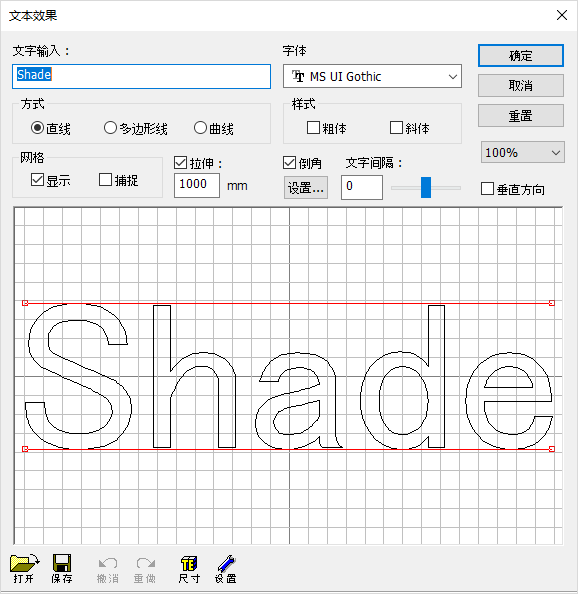This screenshot has height=594, width=578.
Task: Expand the MS UI Gothic font dropdown
Action: click(x=372, y=76)
